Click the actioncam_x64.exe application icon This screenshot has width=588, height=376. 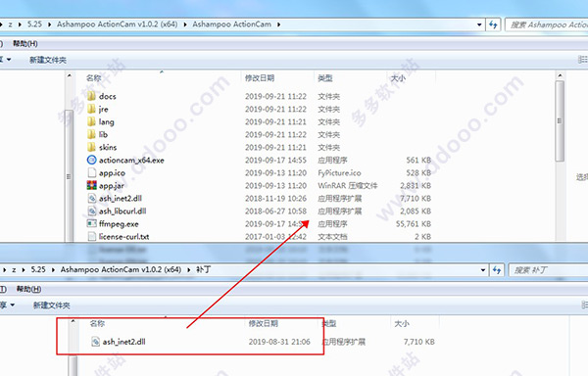pos(91,160)
